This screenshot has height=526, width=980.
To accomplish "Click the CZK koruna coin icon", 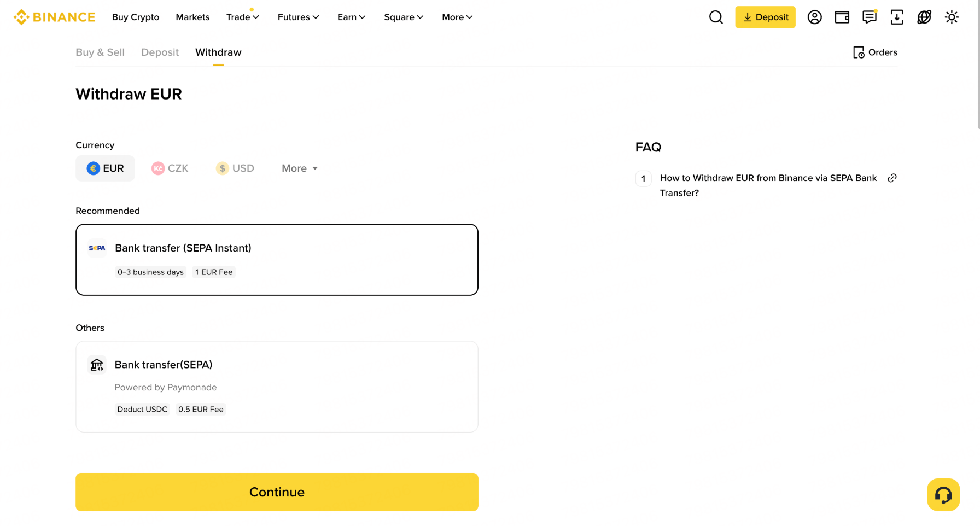I will click(158, 168).
